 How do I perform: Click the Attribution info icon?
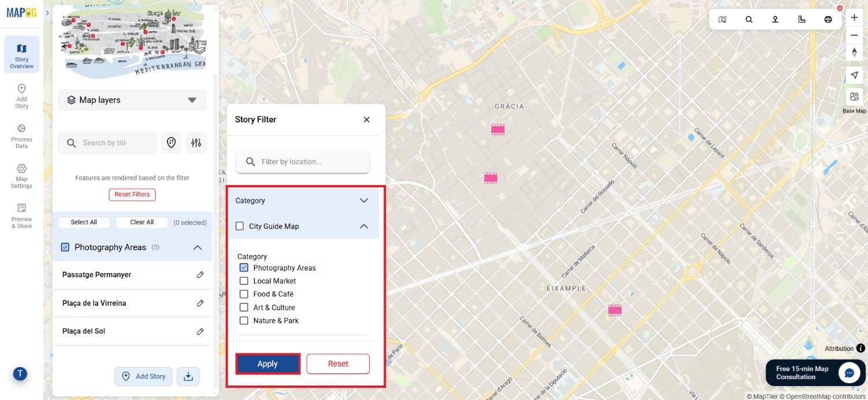pos(861,348)
